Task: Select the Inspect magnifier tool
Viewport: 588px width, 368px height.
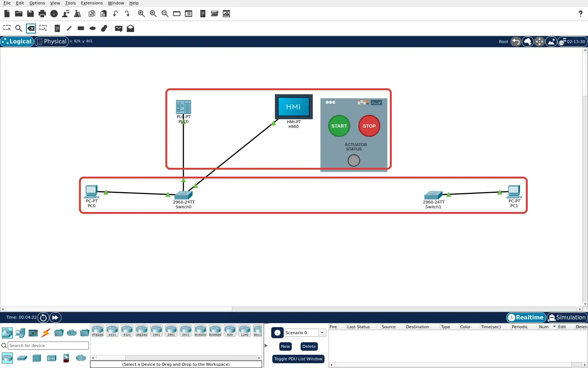Action: click(19, 28)
